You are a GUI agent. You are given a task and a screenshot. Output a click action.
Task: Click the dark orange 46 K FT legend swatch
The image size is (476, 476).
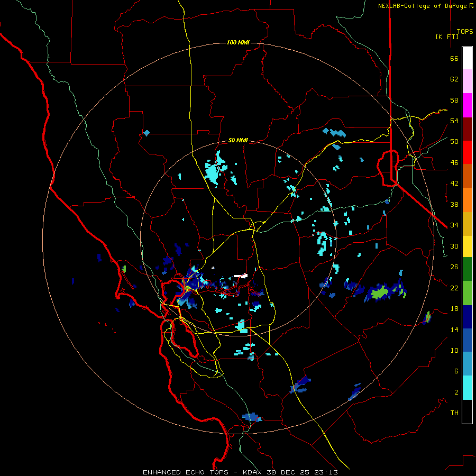point(467,176)
